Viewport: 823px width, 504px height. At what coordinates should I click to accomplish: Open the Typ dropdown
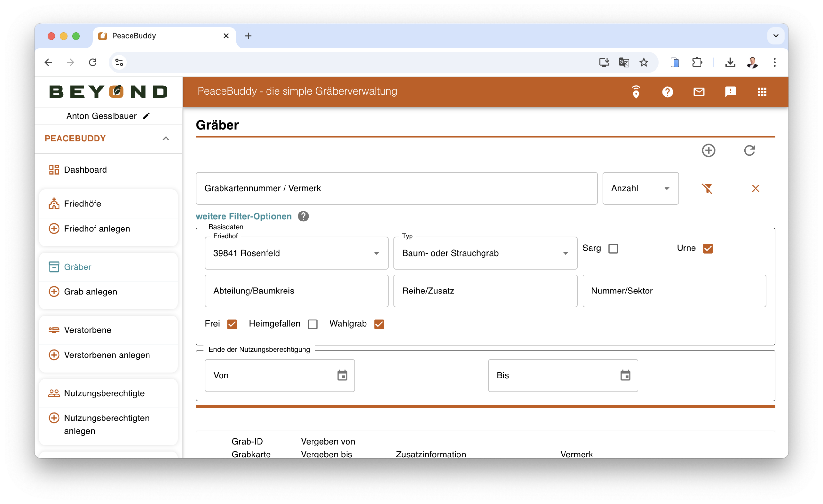point(485,253)
